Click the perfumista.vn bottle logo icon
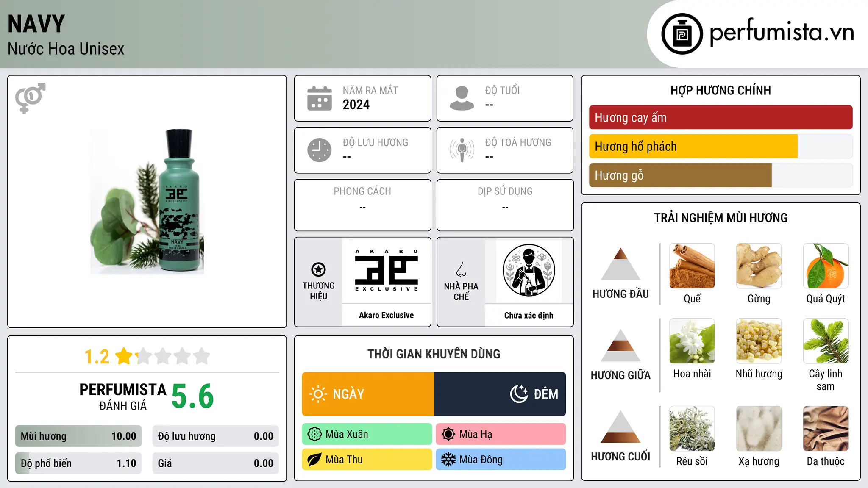 click(682, 34)
